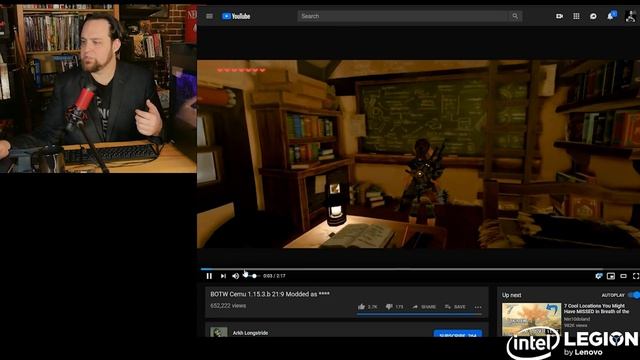The image size is (640, 360).
Task: Click the SAVE to playlist button
Action: click(455, 307)
